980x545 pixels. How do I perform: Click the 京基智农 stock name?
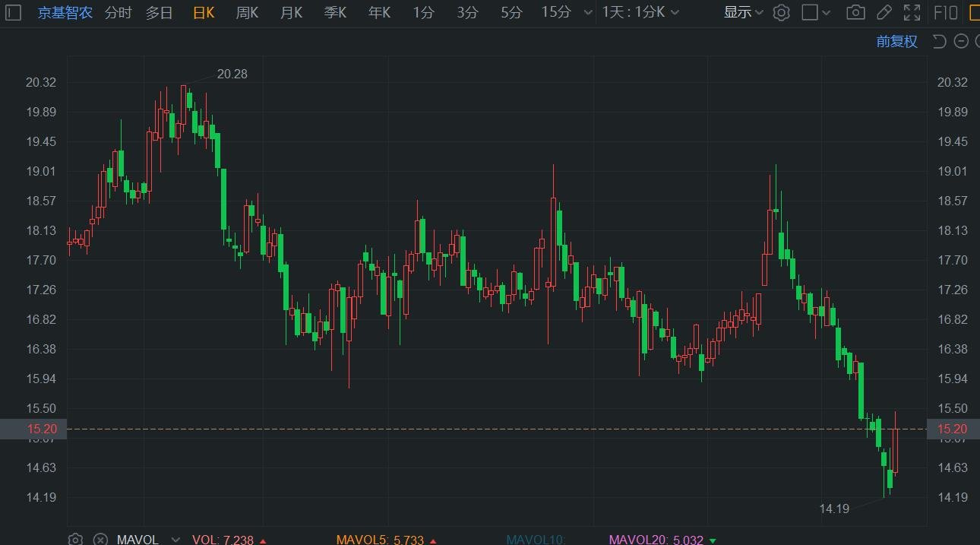point(65,12)
